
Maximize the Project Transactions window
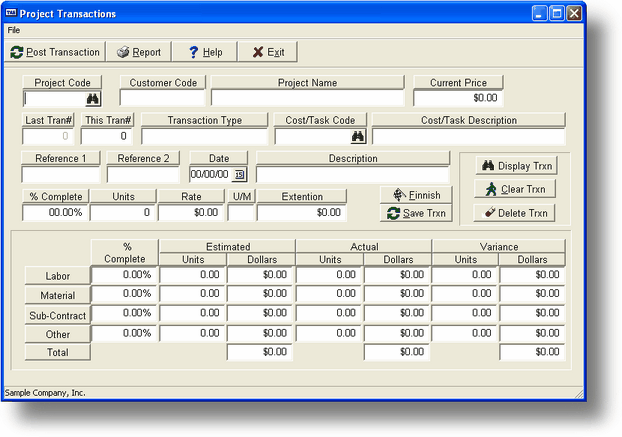557,13
